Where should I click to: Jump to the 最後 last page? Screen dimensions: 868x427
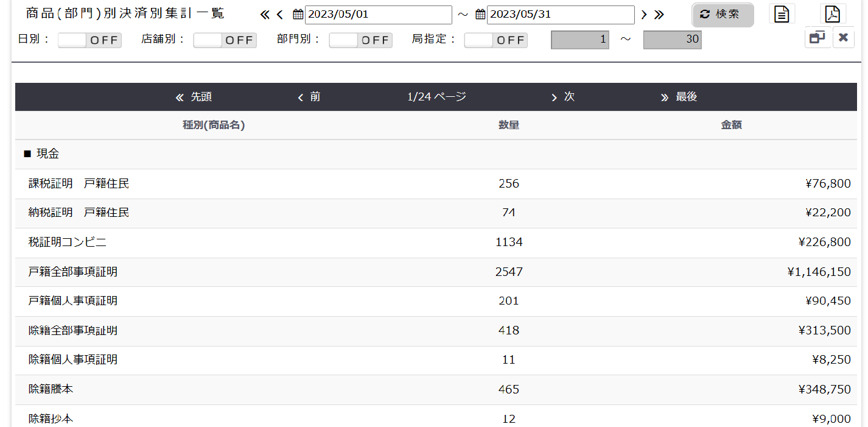click(x=679, y=97)
